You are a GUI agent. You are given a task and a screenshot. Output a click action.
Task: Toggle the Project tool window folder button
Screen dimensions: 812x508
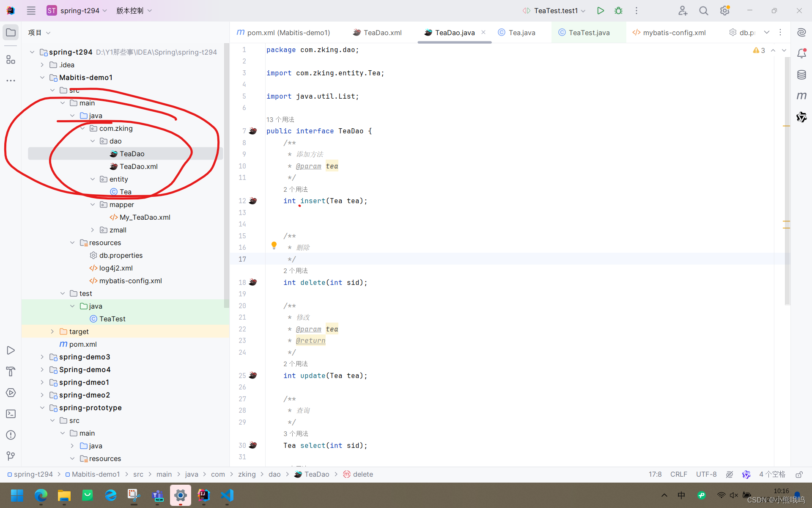tap(11, 33)
